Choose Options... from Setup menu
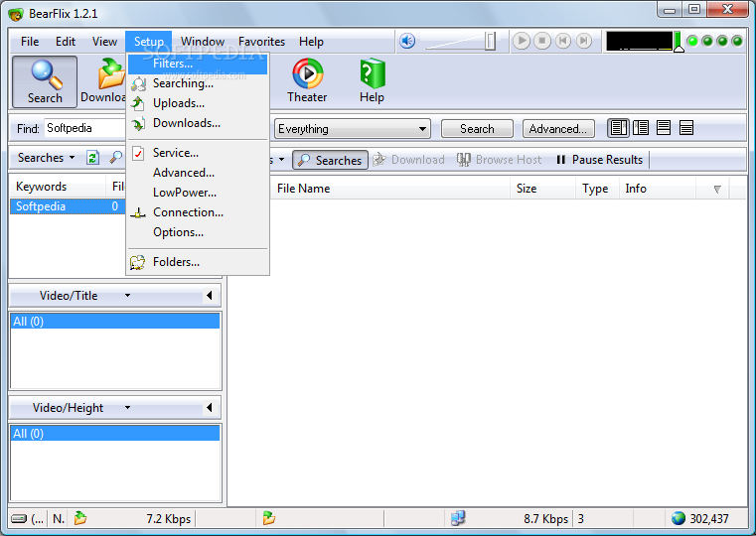 click(x=198, y=232)
